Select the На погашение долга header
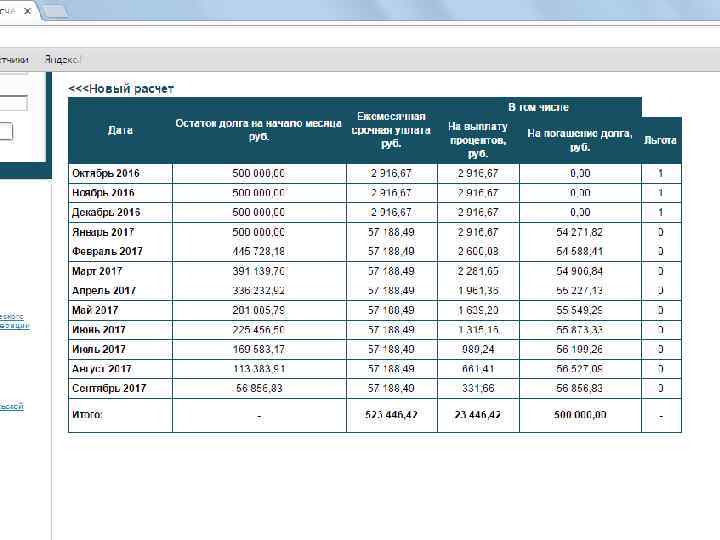The image size is (720, 540). [579, 140]
